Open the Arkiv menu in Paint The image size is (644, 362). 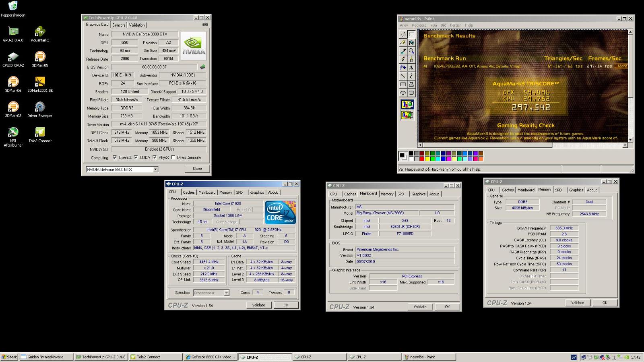(x=404, y=25)
